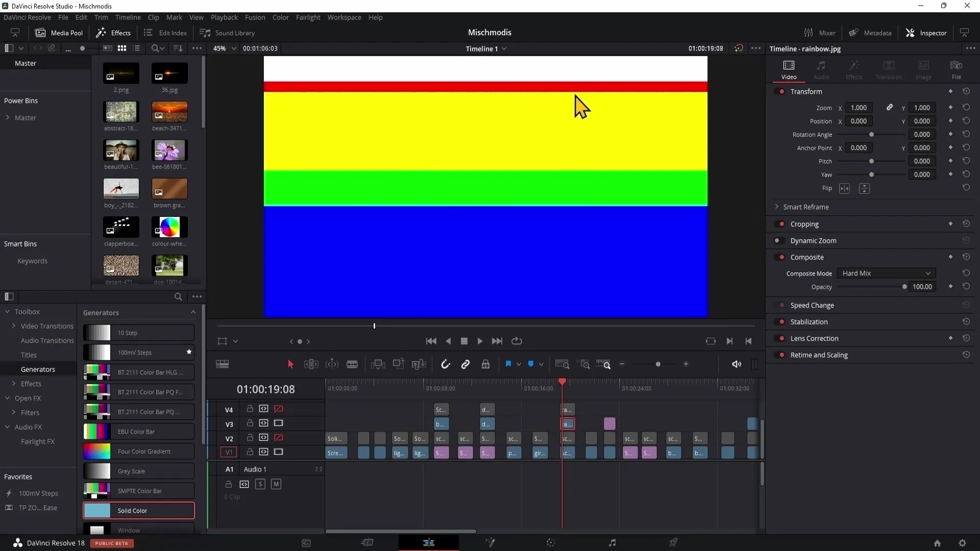Expand the Smart Reframe section

point(777,207)
